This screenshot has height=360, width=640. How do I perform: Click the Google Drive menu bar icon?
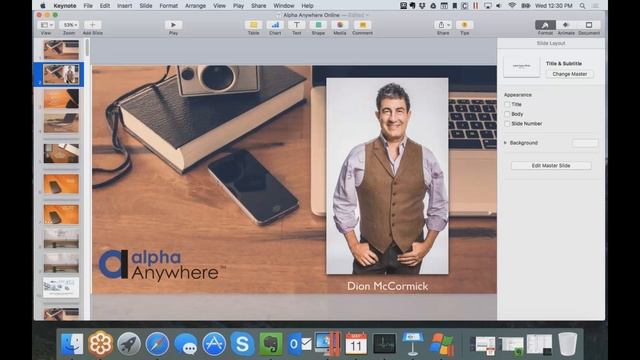433,6
